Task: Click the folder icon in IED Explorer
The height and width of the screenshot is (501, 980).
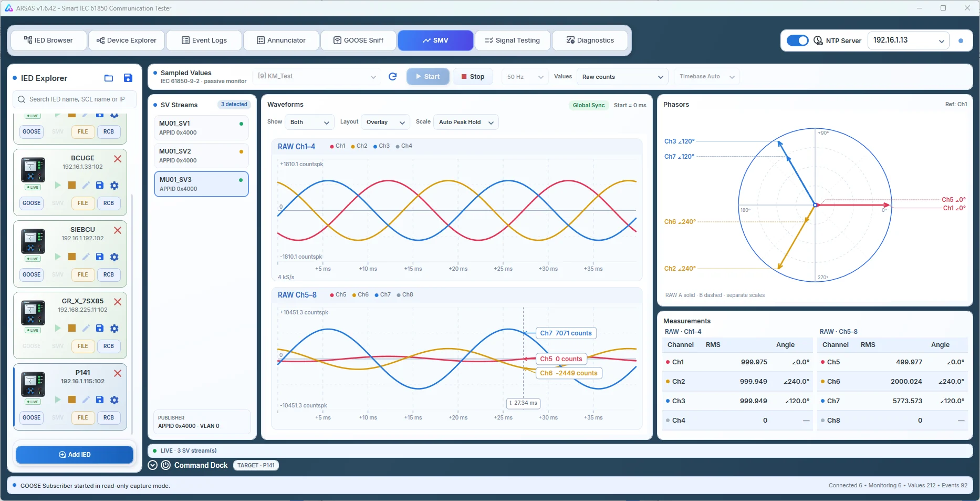Action: pos(109,78)
